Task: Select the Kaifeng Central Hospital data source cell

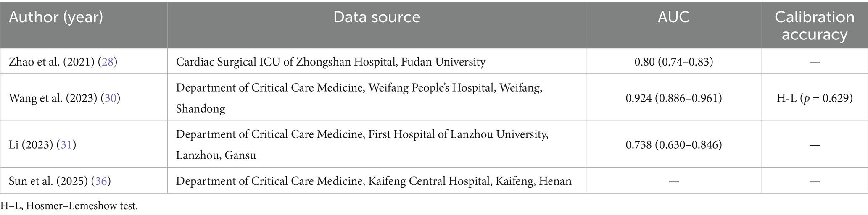Action: pos(373,181)
